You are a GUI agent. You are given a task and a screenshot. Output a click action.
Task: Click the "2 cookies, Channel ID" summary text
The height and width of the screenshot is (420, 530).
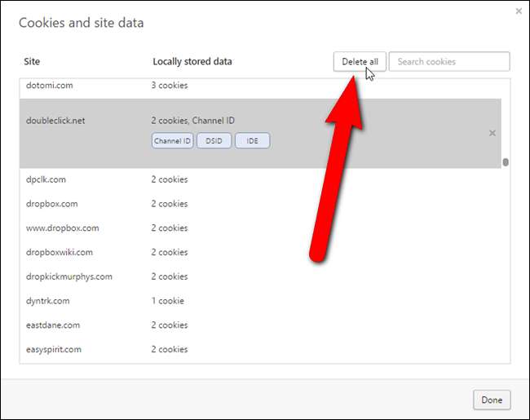[x=192, y=121]
